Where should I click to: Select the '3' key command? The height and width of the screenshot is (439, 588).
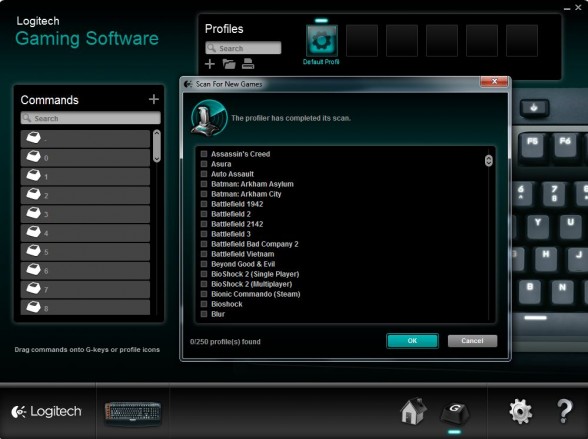coord(85,214)
